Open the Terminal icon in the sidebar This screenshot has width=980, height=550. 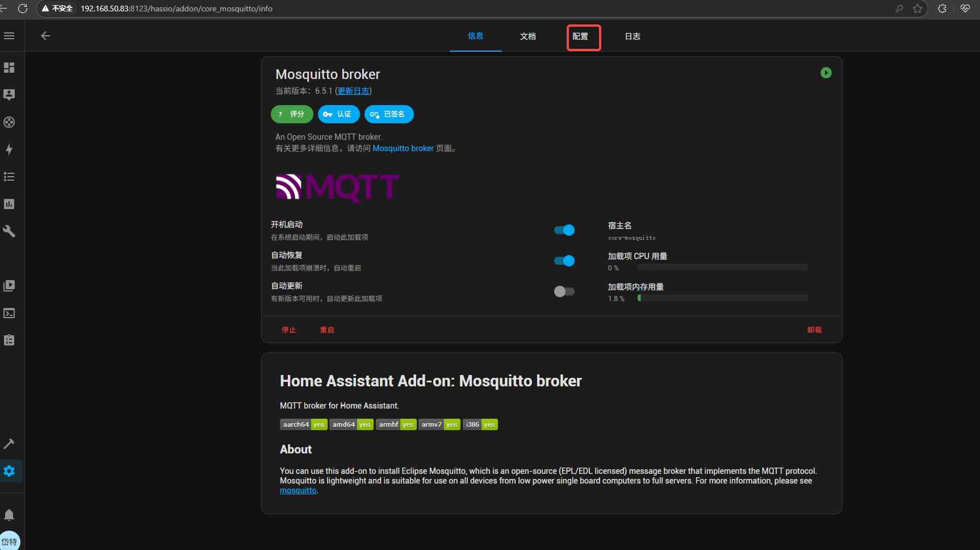(x=9, y=313)
